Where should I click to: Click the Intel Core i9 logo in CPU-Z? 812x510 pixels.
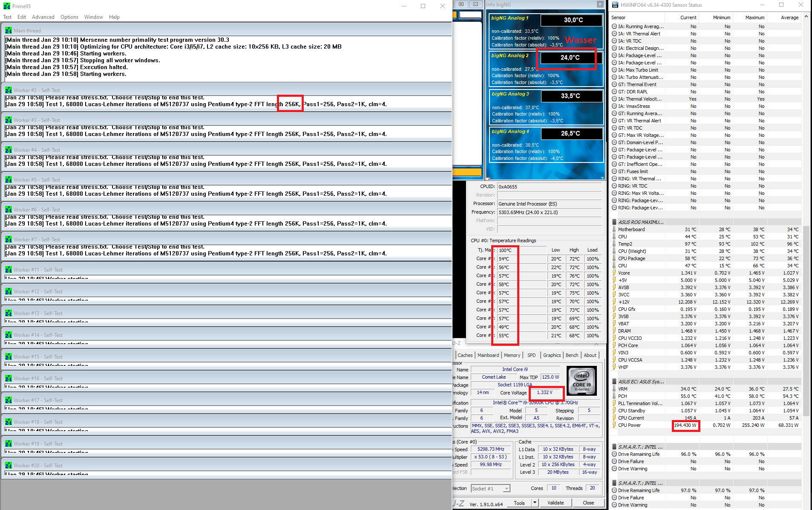(582, 381)
